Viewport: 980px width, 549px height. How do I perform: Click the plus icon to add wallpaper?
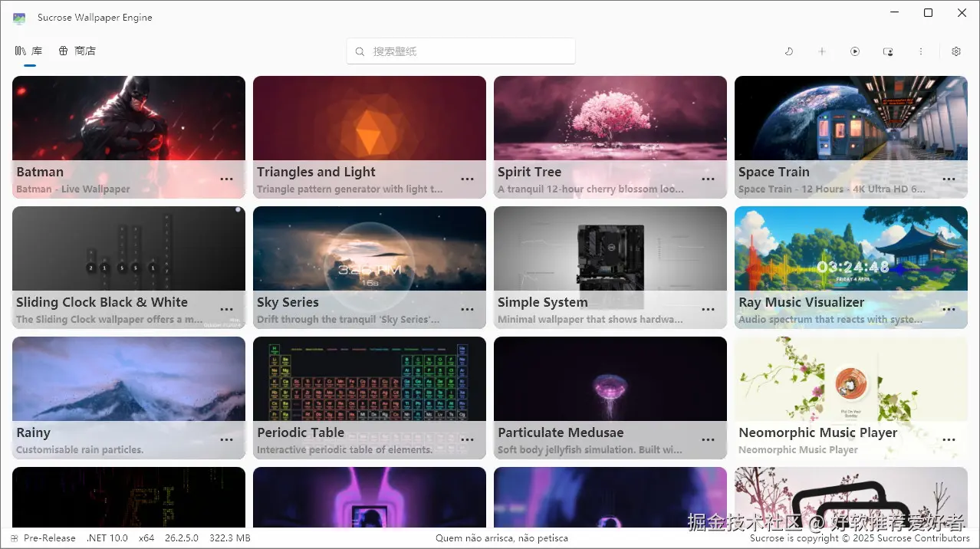(x=822, y=51)
